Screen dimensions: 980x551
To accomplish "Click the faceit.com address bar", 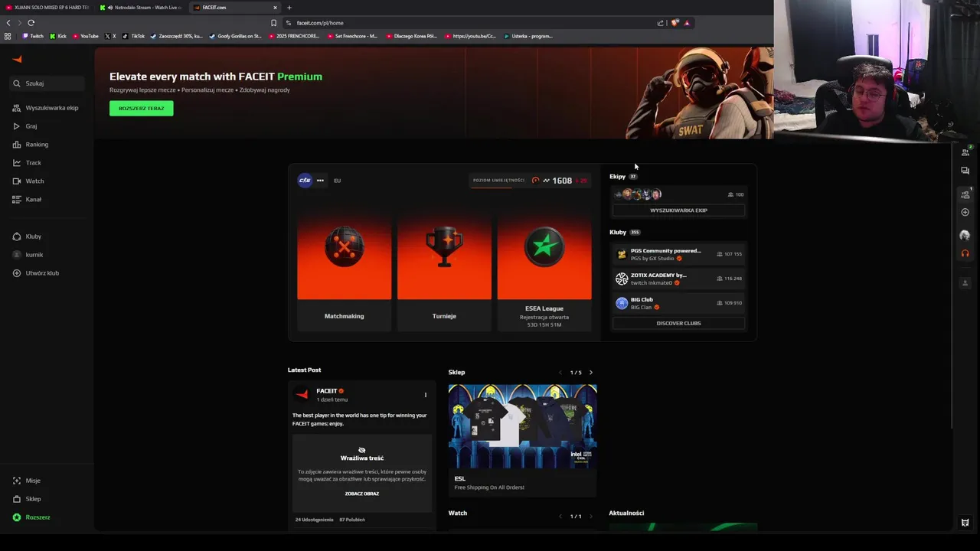I will [x=467, y=23].
